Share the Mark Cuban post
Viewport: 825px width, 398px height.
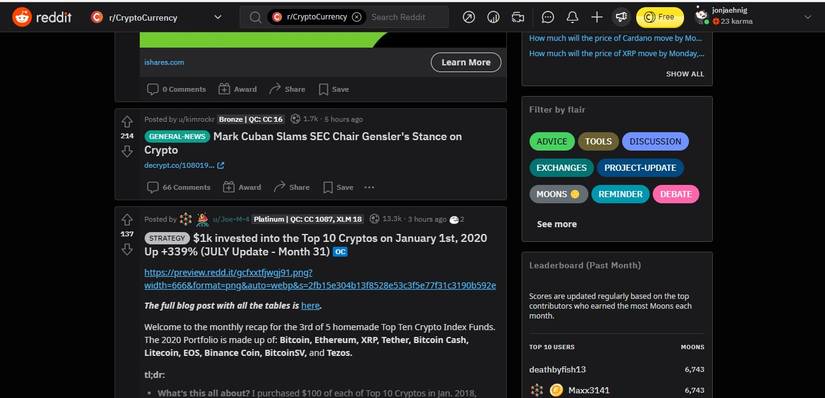(x=291, y=187)
